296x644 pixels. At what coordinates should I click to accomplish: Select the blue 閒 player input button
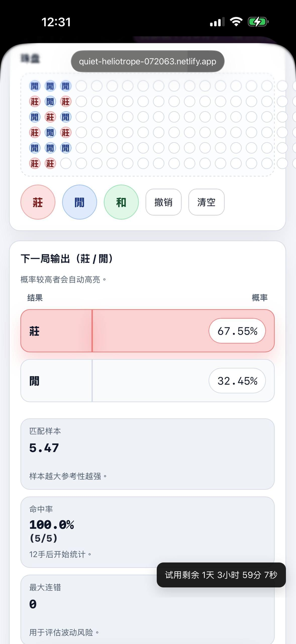tap(79, 202)
